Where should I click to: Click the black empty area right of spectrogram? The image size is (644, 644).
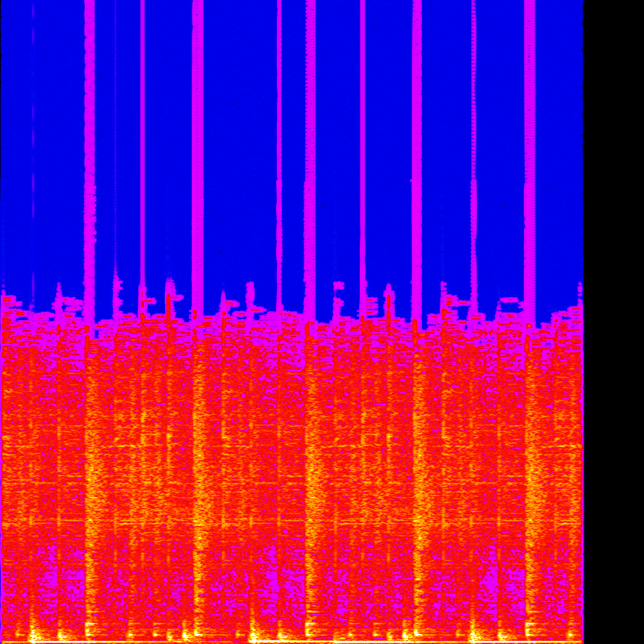[x=614, y=314]
